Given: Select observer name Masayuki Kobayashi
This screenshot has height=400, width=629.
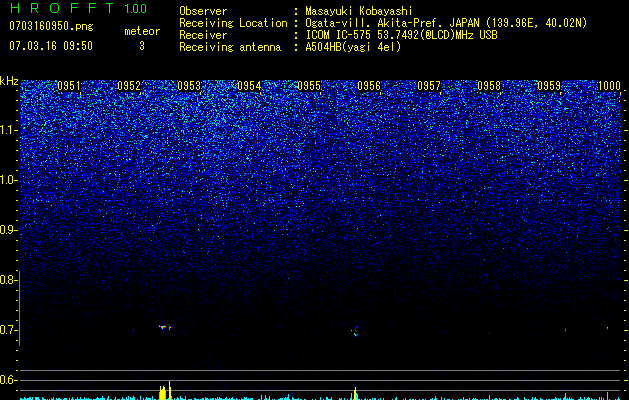Looking at the screenshot, I should 359,11.
